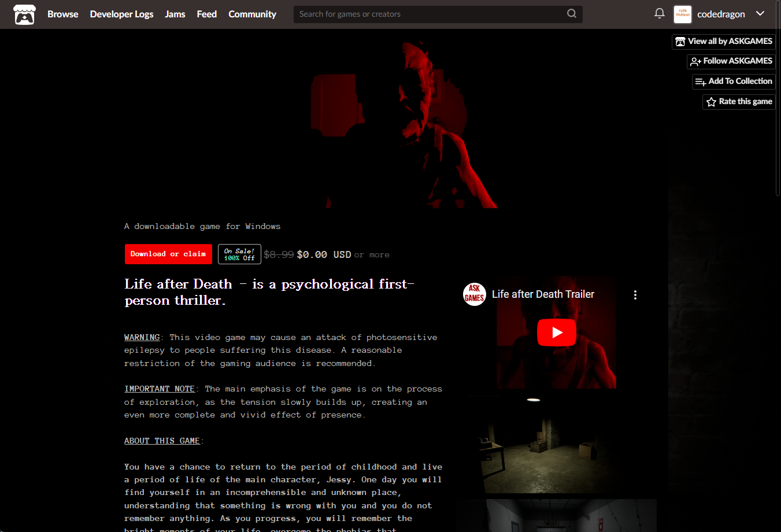Click View all by ASKGAMES
The image size is (781, 532).
(x=723, y=41)
